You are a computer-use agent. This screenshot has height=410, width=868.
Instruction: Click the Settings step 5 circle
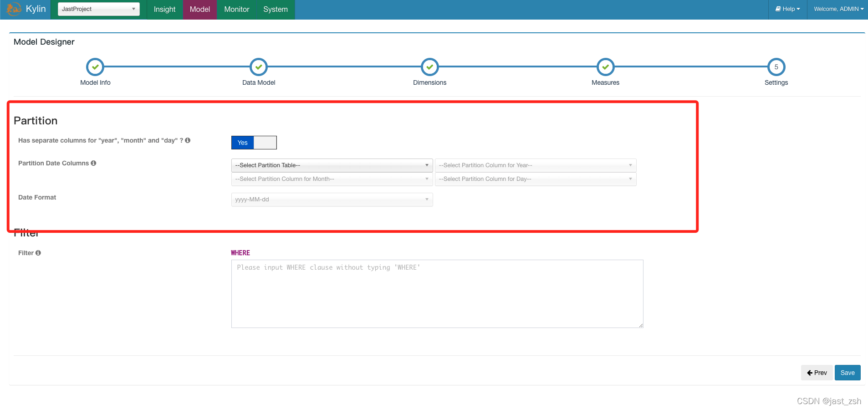[x=776, y=67]
